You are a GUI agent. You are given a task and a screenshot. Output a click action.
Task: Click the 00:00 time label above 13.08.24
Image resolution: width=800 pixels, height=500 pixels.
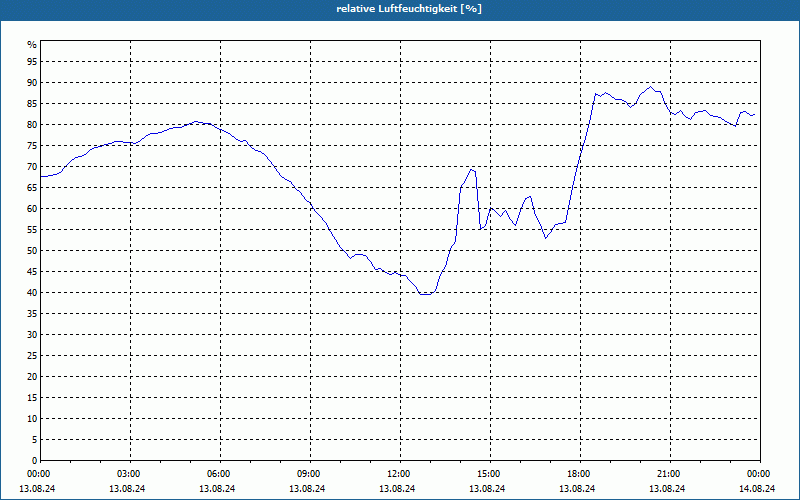point(37,474)
